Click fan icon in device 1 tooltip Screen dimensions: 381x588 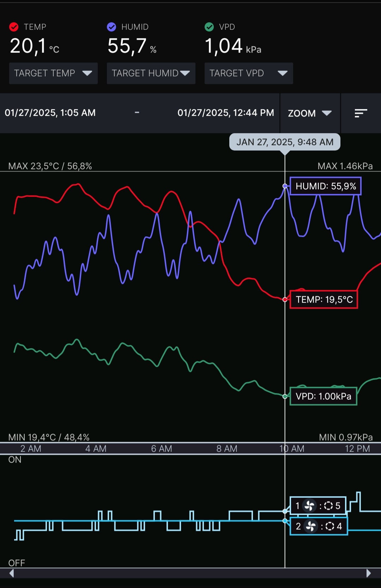pos(309,506)
